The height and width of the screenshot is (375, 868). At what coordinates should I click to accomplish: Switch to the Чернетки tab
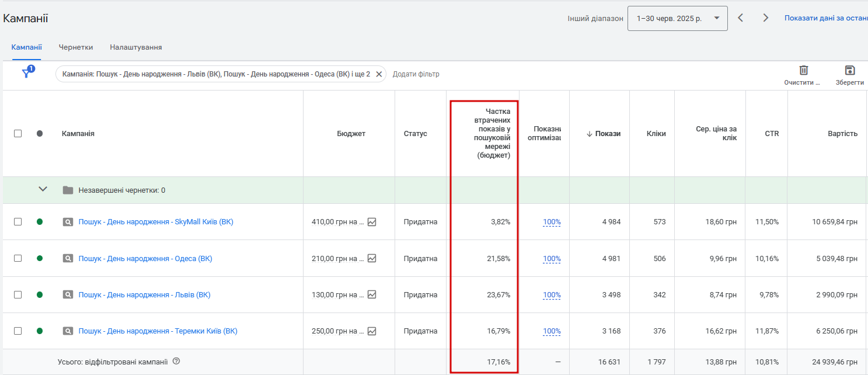coord(76,47)
